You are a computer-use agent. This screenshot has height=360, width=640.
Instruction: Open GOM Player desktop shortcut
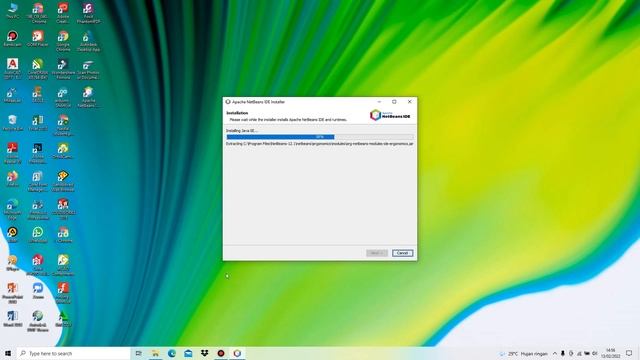click(x=38, y=39)
